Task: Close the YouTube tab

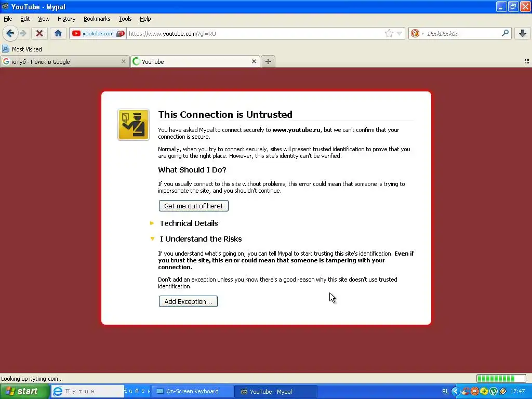Action: coord(254,61)
